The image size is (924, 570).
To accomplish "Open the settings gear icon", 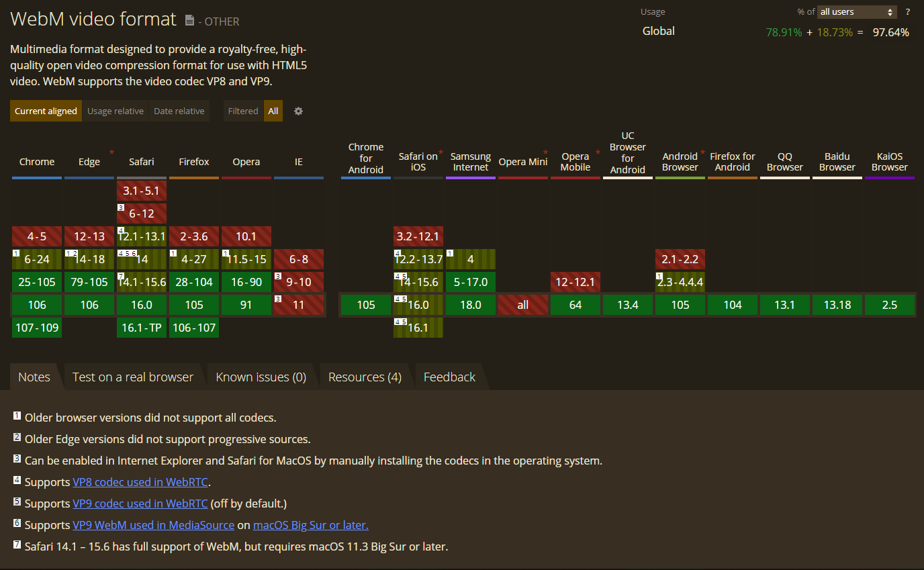I will click(298, 111).
